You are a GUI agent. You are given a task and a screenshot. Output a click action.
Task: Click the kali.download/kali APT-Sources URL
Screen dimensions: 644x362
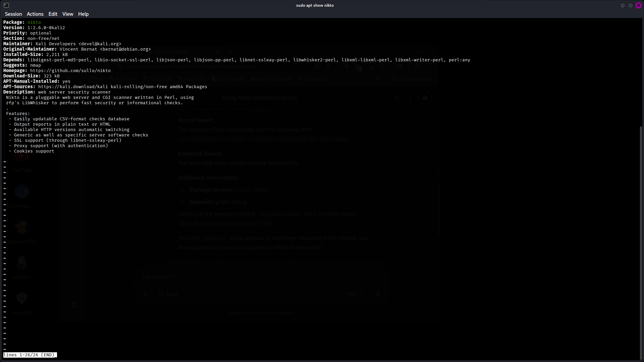click(x=73, y=87)
